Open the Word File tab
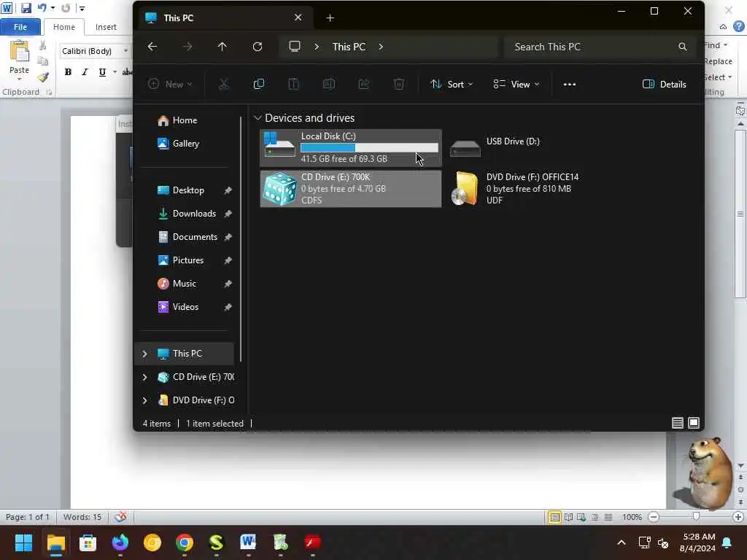Viewport: 747px width, 560px height. (20, 27)
